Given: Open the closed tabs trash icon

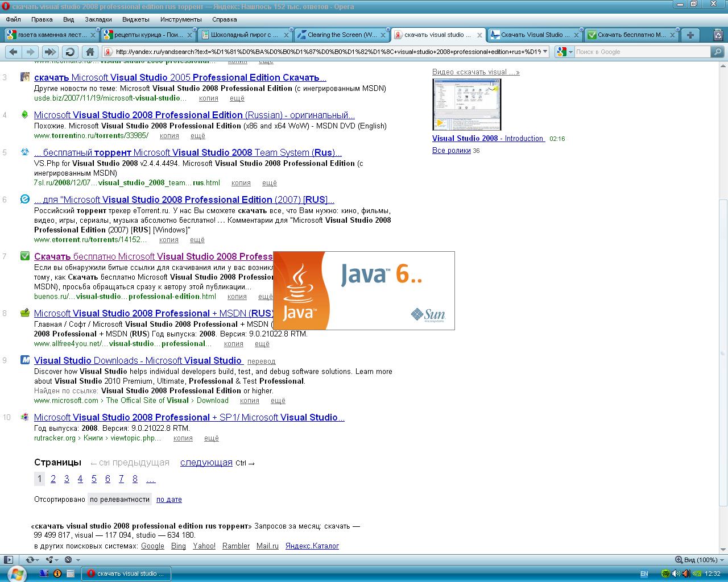Looking at the screenshot, I should pyautogui.click(x=719, y=35).
